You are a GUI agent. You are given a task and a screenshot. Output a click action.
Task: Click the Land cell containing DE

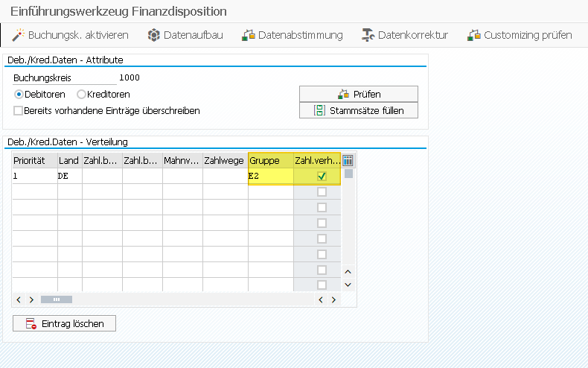(69, 177)
